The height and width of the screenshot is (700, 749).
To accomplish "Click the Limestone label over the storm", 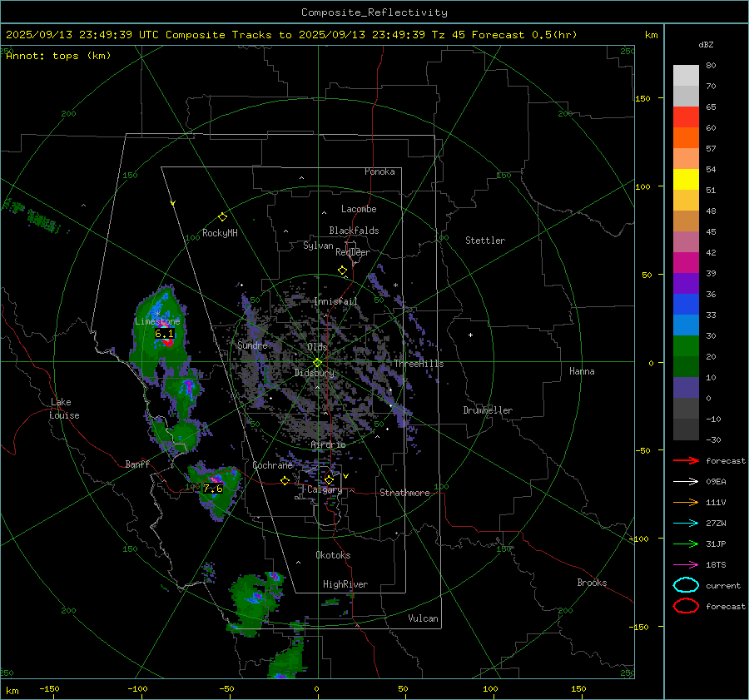I will click(x=157, y=321).
